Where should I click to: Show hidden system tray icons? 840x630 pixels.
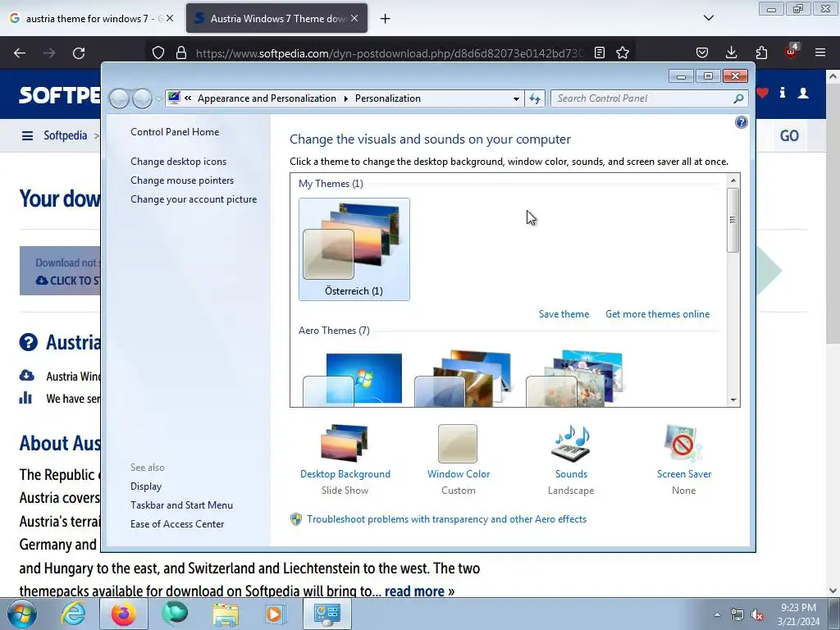(717, 614)
